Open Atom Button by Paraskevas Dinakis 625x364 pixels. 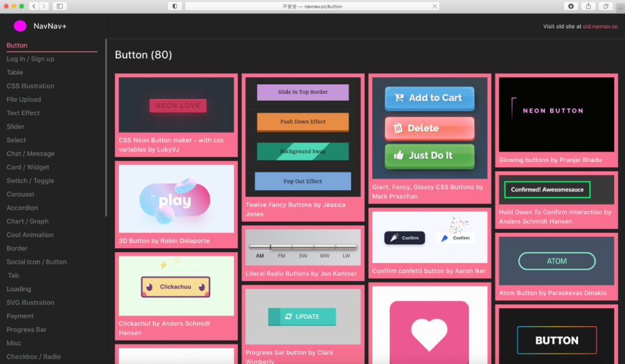pyautogui.click(x=556, y=262)
